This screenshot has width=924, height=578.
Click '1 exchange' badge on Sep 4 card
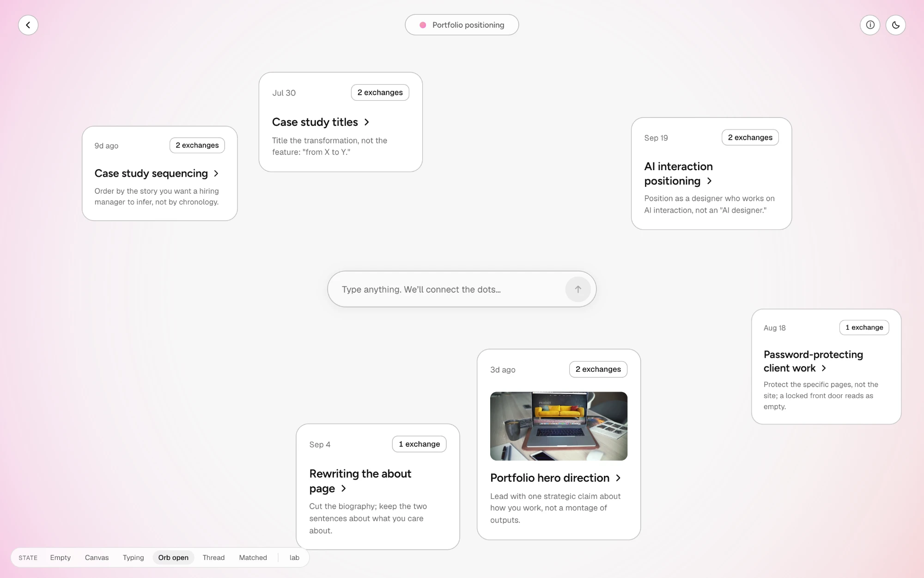coord(419,444)
